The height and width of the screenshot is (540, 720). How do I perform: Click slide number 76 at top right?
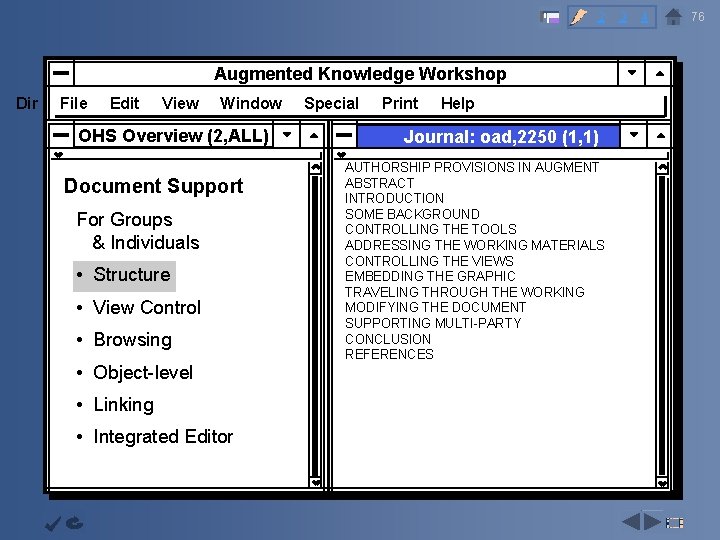coord(698,17)
